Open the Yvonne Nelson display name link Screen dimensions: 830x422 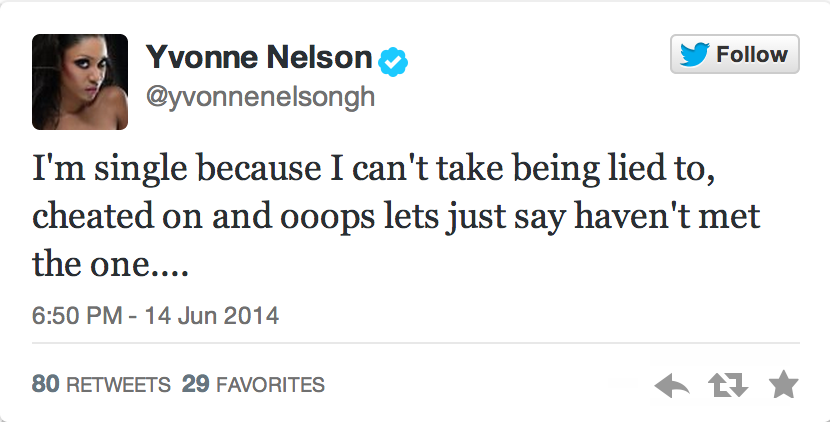259,57
